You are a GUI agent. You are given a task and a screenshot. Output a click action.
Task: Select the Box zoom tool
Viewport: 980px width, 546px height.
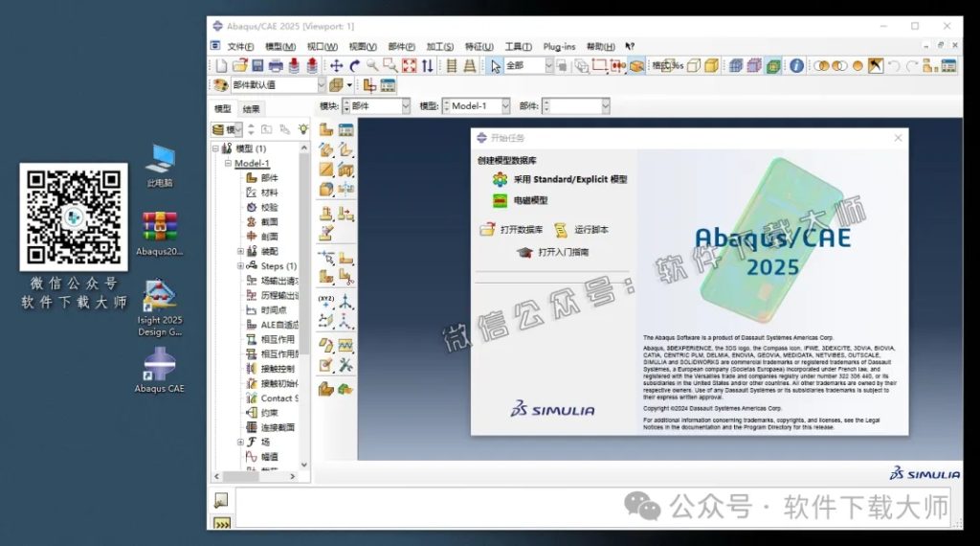(x=390, y=66)
